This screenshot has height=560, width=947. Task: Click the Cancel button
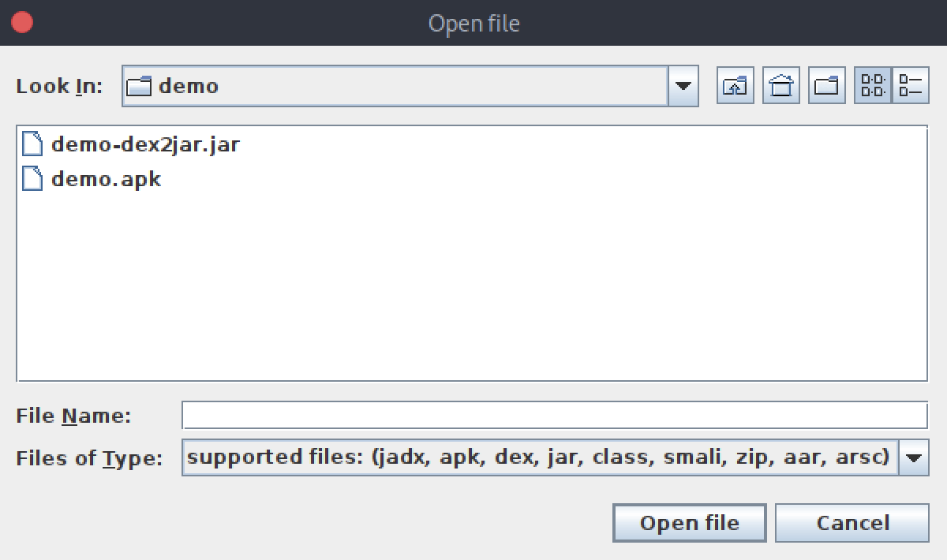852,523
